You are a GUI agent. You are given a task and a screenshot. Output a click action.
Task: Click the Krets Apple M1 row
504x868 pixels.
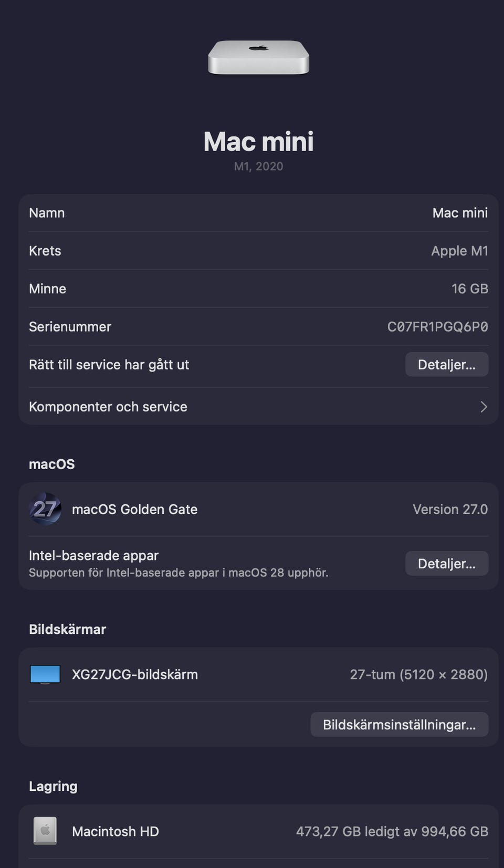tap(258, 251)
